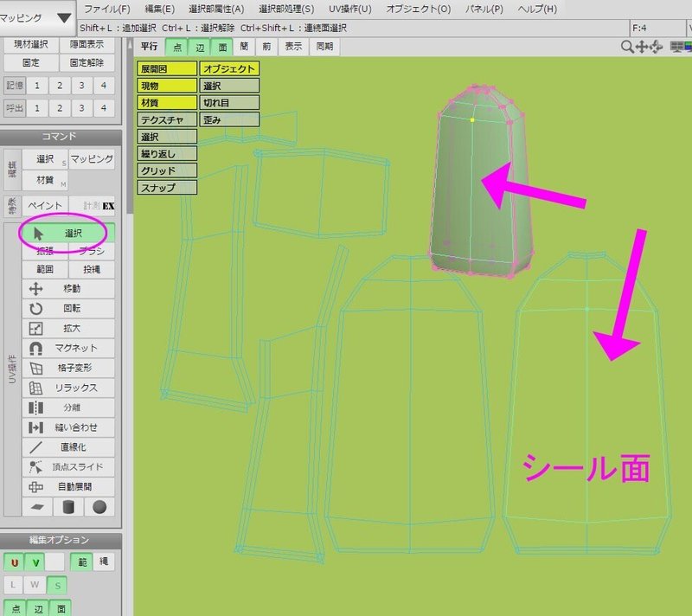Click the ペイント paint button
Viewport: 692px width, 616px height.
tap(45, 206)
